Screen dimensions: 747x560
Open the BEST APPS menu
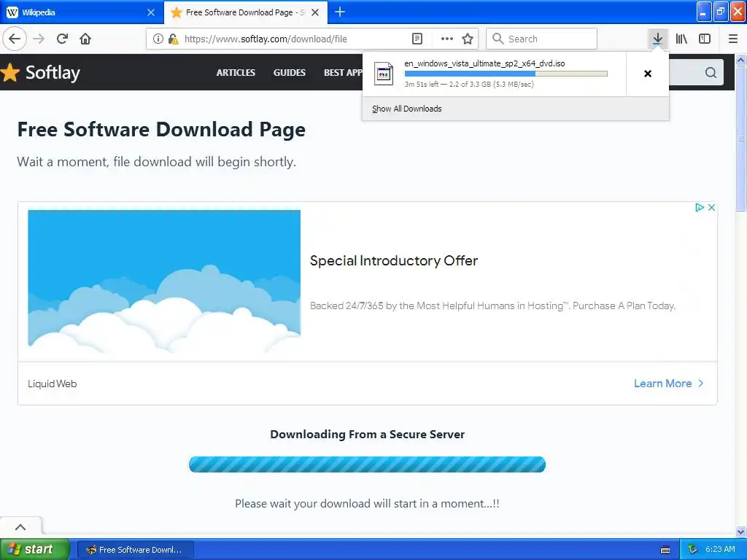point(343,72)
